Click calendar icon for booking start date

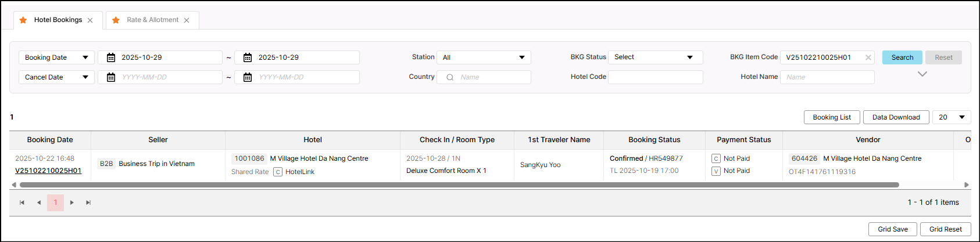tap(110, 57)
